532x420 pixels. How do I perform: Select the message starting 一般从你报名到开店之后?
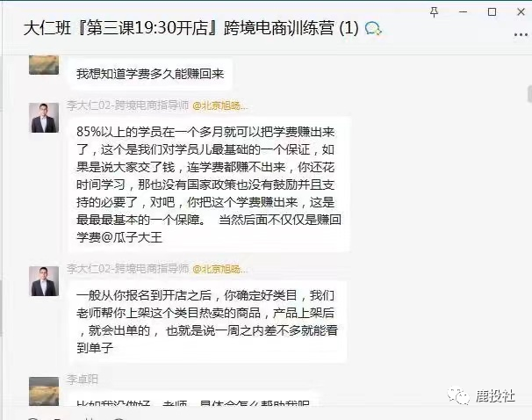point(208,322)
